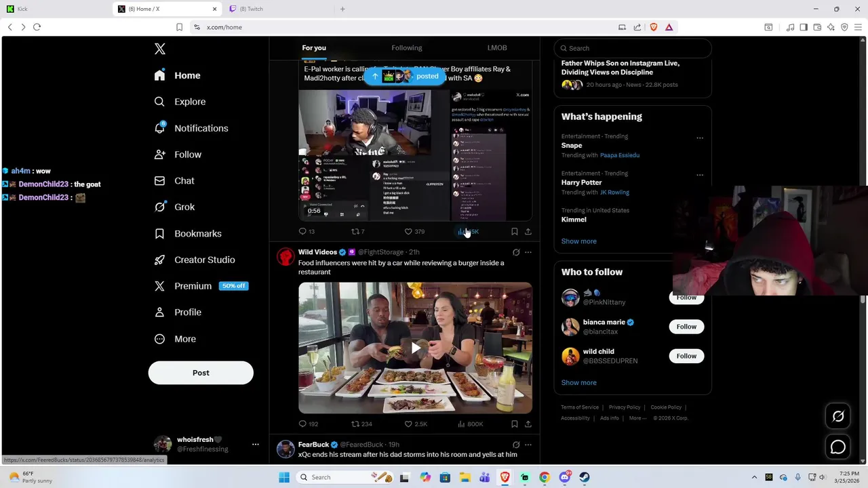
Task: Open Snape trending topic
Action: (x=572, y=146)
